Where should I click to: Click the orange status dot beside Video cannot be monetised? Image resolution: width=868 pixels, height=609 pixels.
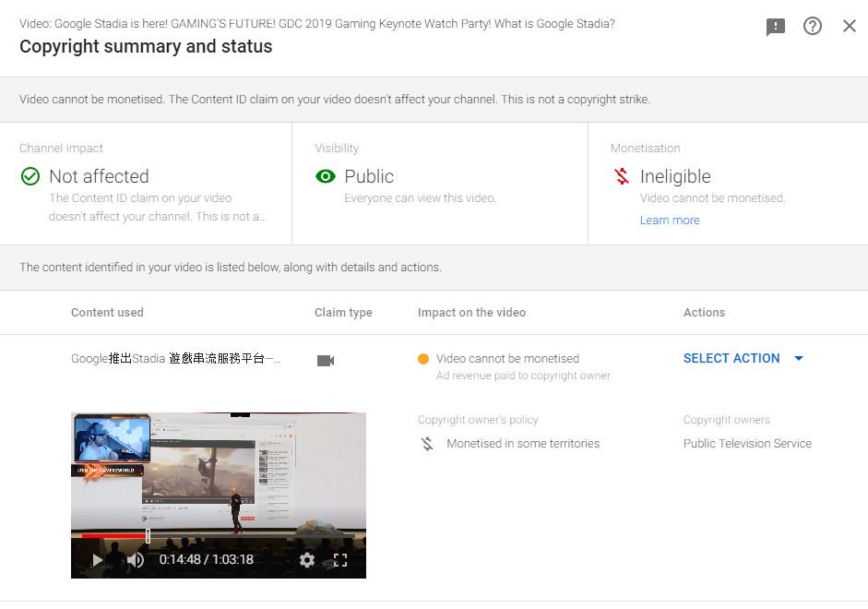click(423, 359)
